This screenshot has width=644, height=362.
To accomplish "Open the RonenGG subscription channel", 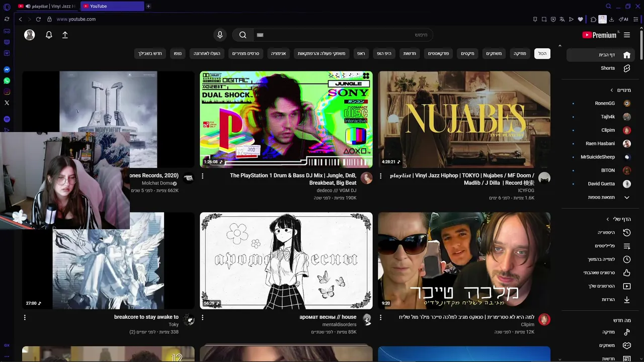I will [x=601, y=103].
